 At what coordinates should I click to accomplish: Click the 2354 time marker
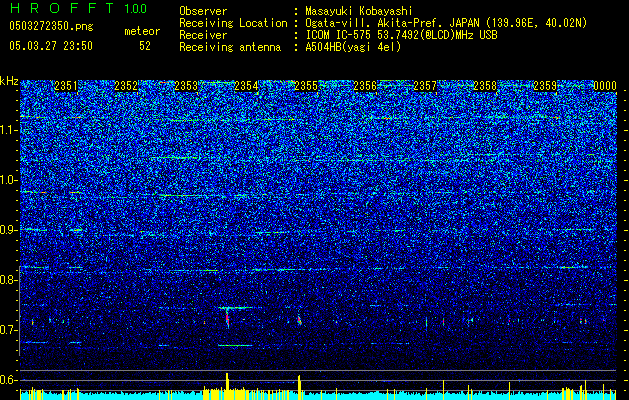pyautogui.click(x=246, y=86)
